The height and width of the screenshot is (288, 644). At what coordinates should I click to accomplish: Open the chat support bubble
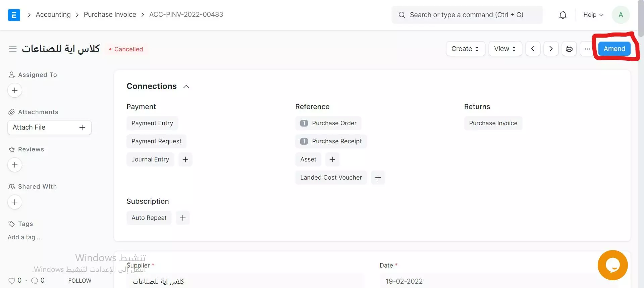612,265
